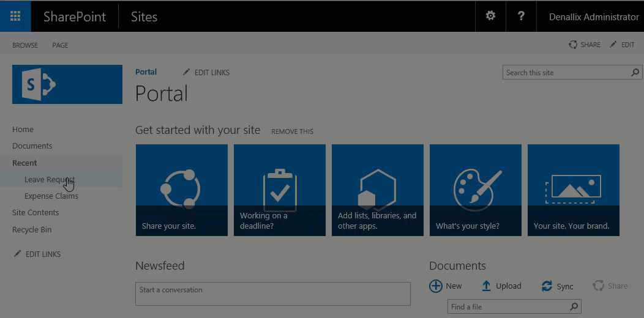This screenshot has width=644, height=318.
Task: Click the Documents web part heading
Action: (457, 266)
